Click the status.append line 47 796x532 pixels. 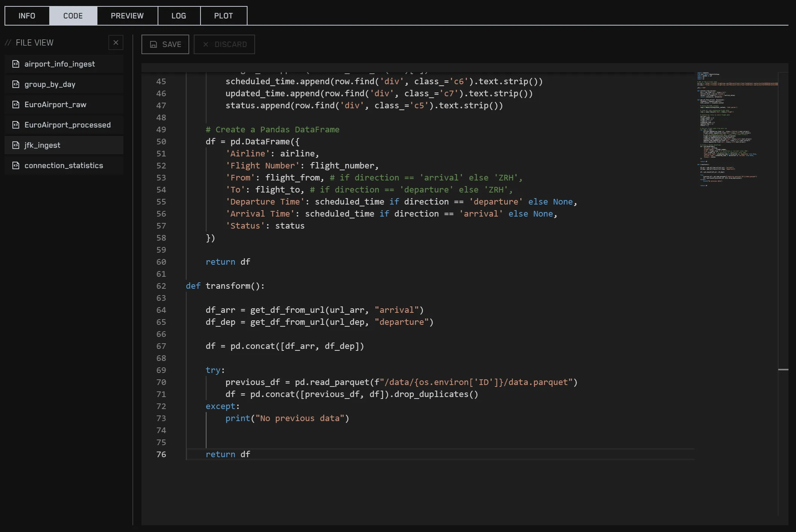364,105
